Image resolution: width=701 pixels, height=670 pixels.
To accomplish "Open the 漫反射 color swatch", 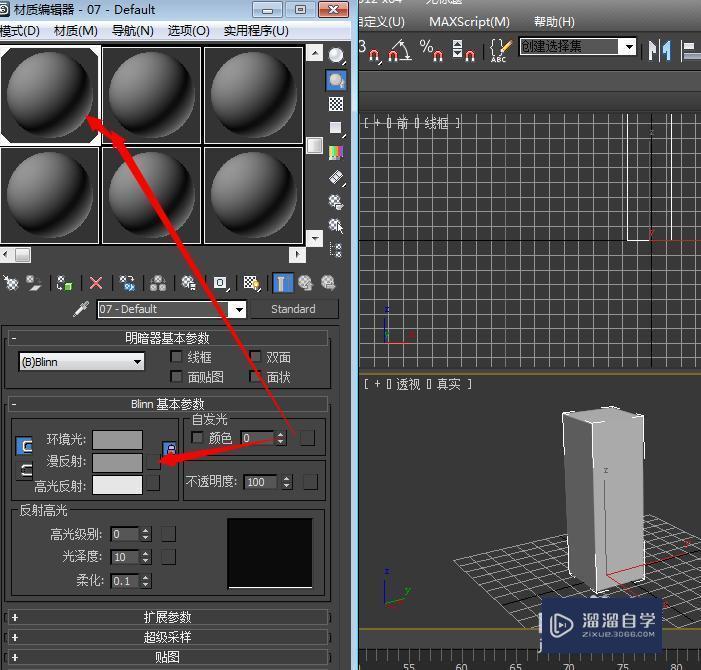I will [x=118, y=462].
